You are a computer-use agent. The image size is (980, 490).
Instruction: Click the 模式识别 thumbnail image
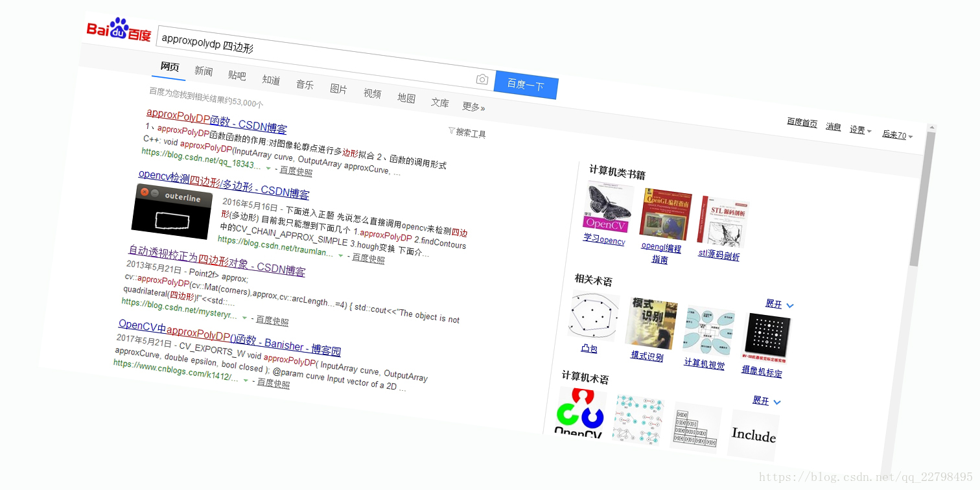pyautogui.click(x=651, y=323)
